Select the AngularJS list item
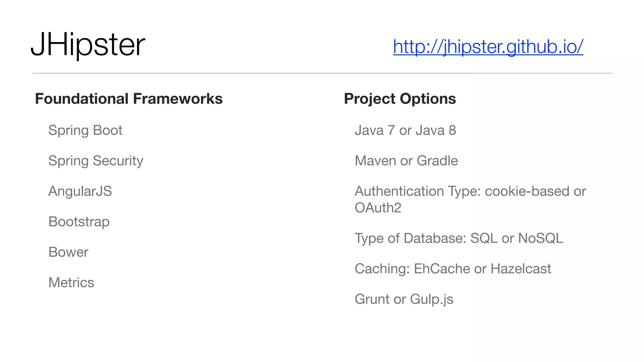 coord(80,191)
